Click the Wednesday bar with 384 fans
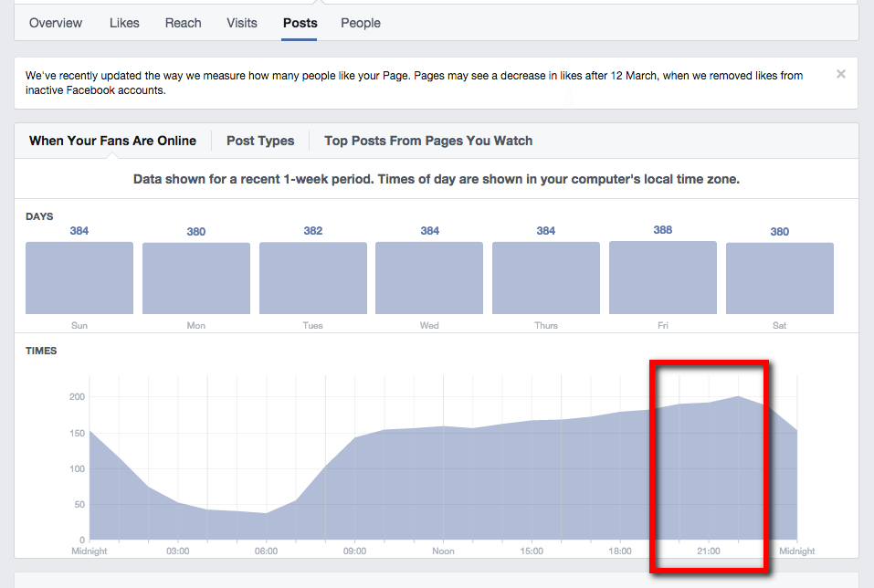 click(428, 278)
